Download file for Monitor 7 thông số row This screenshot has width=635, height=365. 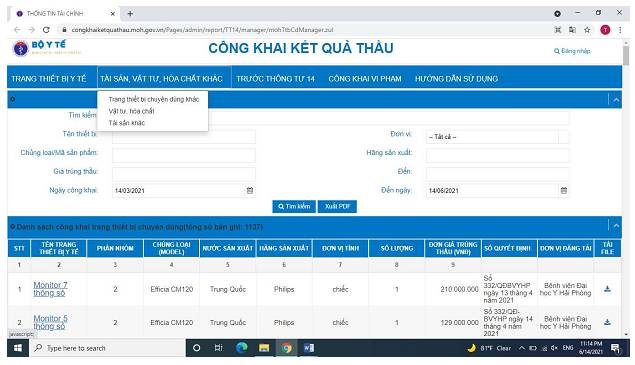click(607, 289)
